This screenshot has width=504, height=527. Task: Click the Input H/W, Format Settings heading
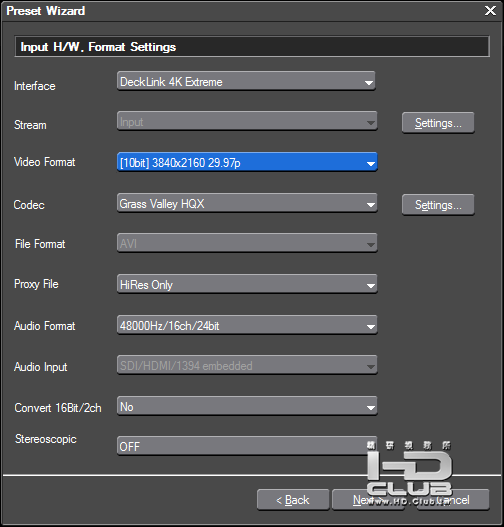[x=98, y=47]
